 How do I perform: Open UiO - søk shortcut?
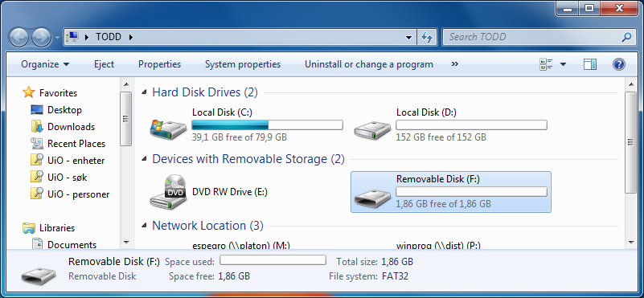pos(68,178)
